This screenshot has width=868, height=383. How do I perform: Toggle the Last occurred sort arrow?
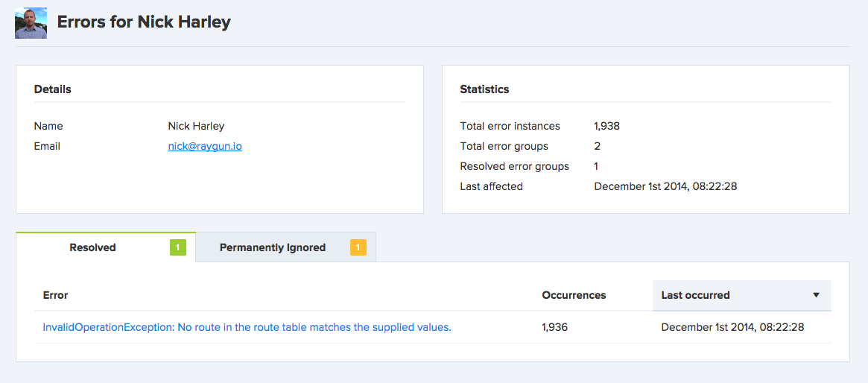coord(816,295)
